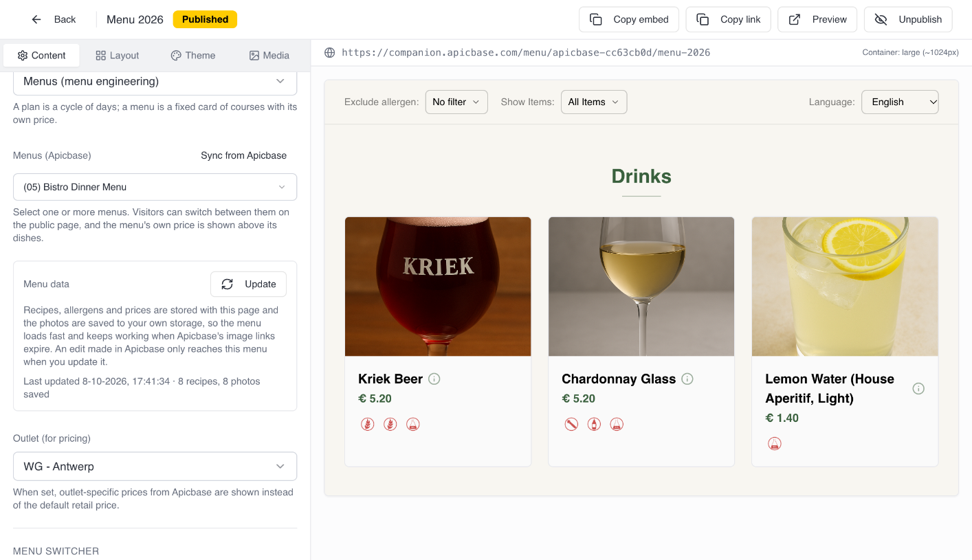
Task: Click the MENU SWITCHER section label
Action: click(56, 551)
